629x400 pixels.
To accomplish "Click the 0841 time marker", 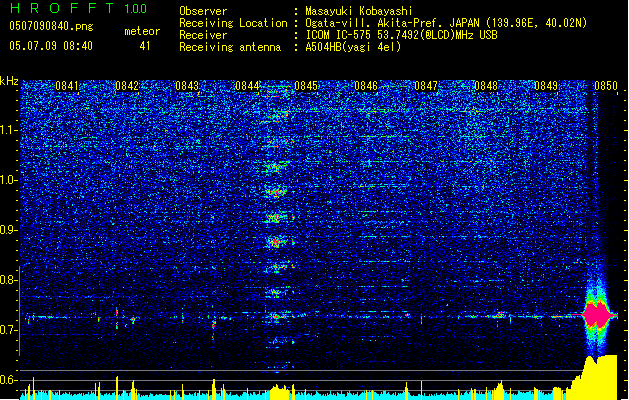I will pos(67,86).
